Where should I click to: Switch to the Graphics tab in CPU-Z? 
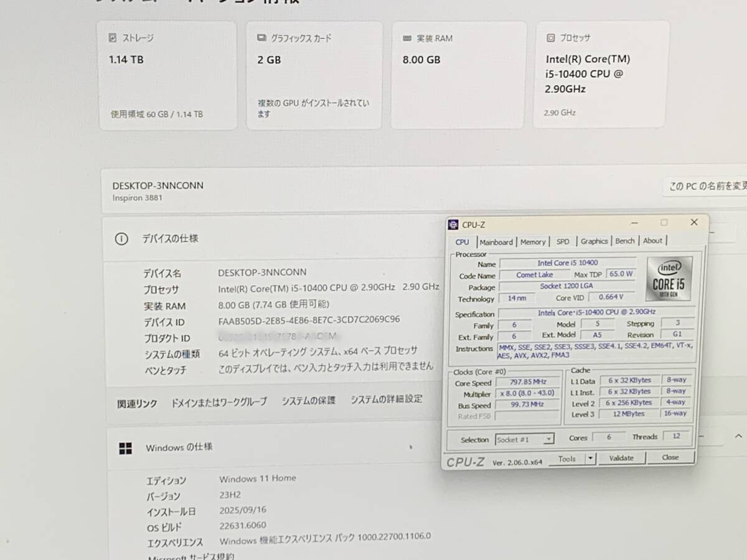[x=594, y=241]
